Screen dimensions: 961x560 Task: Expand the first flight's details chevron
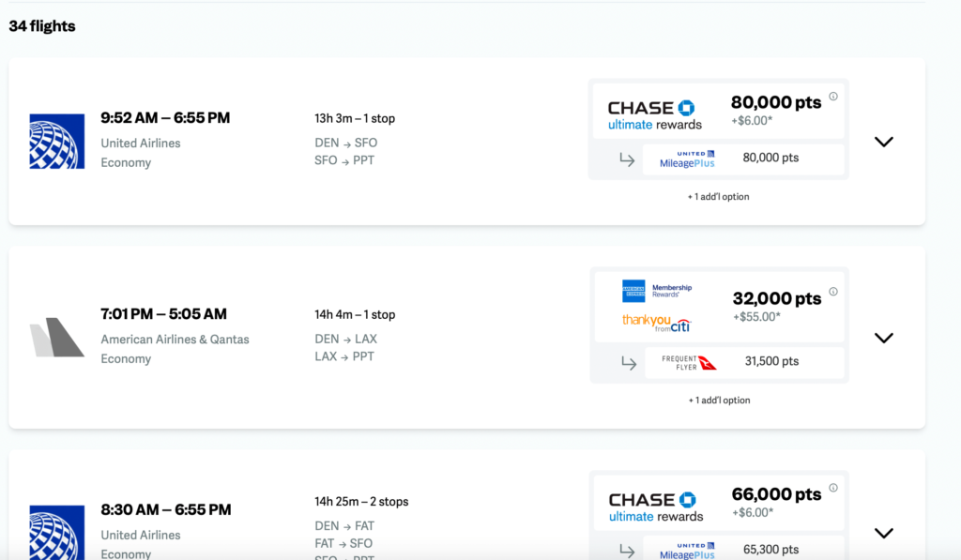click(883, 141)
